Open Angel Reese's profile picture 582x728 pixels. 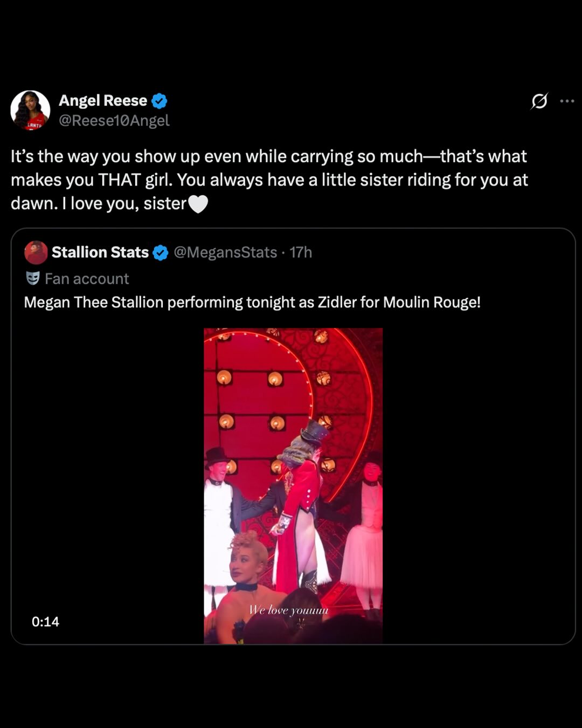click(30, 110)
